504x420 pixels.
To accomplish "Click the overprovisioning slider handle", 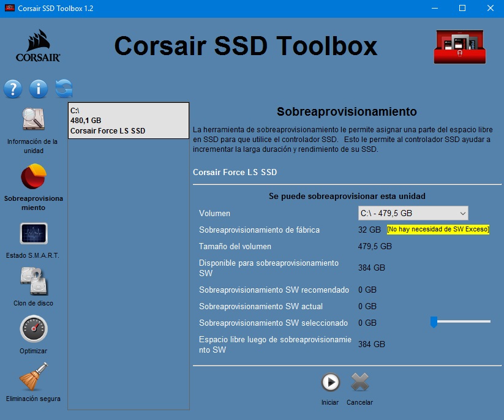I will point(434,321).
